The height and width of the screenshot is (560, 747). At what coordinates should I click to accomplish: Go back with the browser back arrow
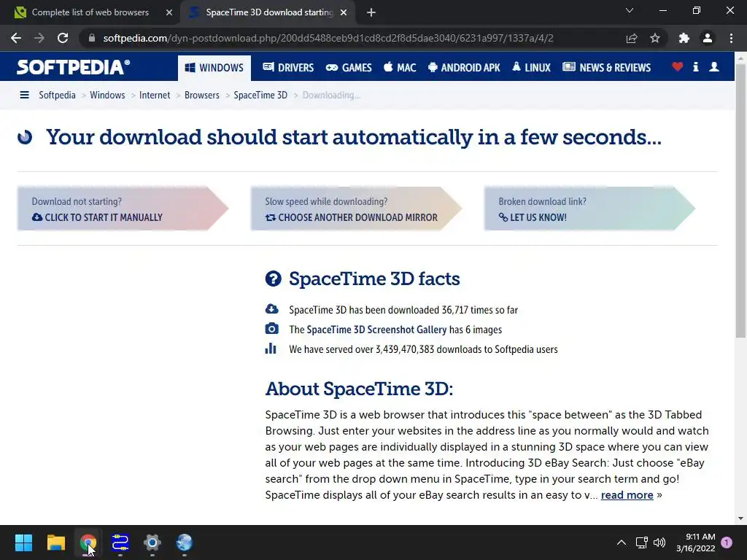pyautogui.click(x=16, y=38)
